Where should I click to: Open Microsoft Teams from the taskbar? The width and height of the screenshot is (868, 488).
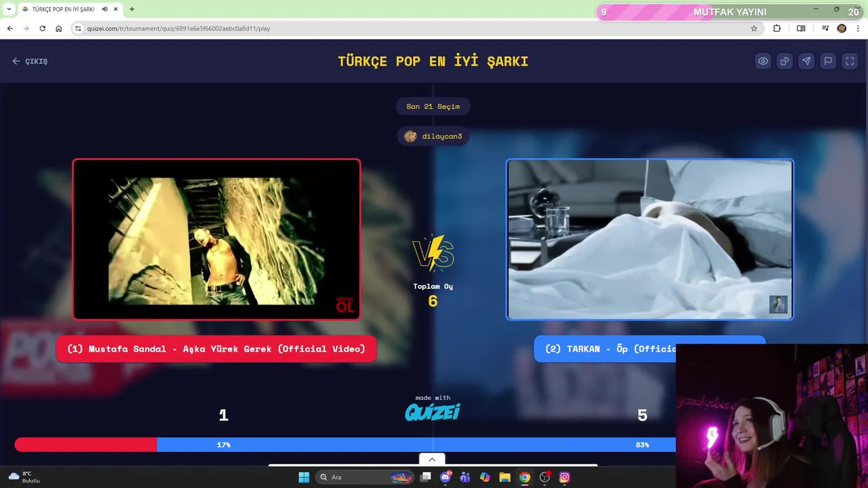(465, 477)
